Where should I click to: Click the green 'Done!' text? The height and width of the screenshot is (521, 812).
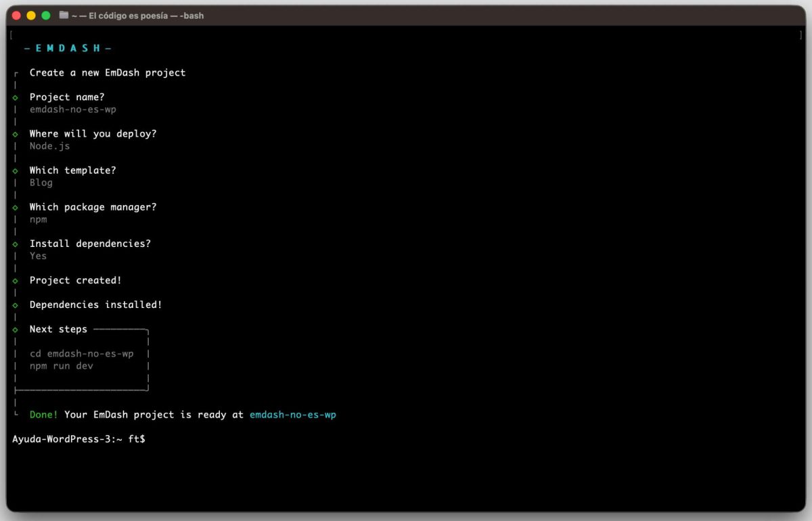click(x=44, y=414)
